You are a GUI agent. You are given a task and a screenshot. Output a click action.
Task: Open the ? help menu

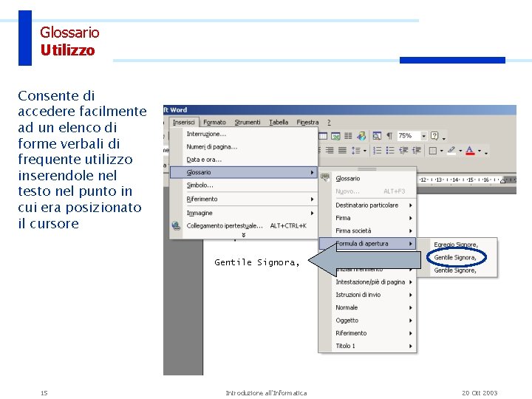point(329,122)
